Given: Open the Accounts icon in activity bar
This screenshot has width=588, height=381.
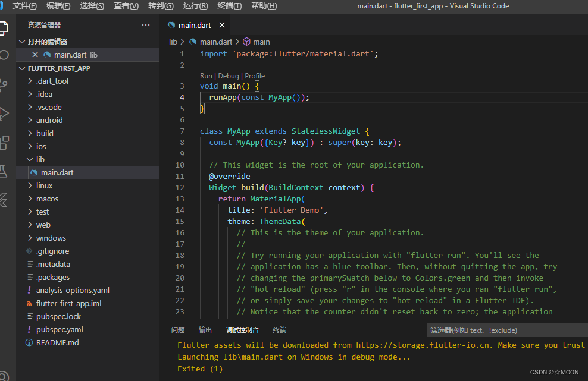Looking at the screenshot, I should click(x=4, y=376).
